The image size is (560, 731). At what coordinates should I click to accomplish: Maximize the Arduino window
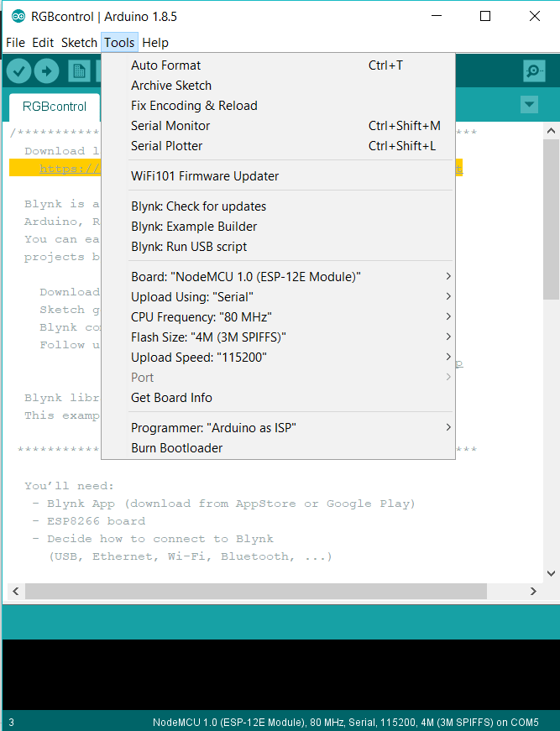tap(485, 16)
